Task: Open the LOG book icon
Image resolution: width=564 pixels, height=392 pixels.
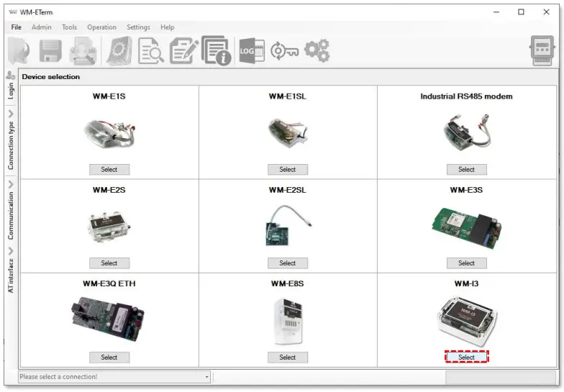Action: [x=252, y=51]
